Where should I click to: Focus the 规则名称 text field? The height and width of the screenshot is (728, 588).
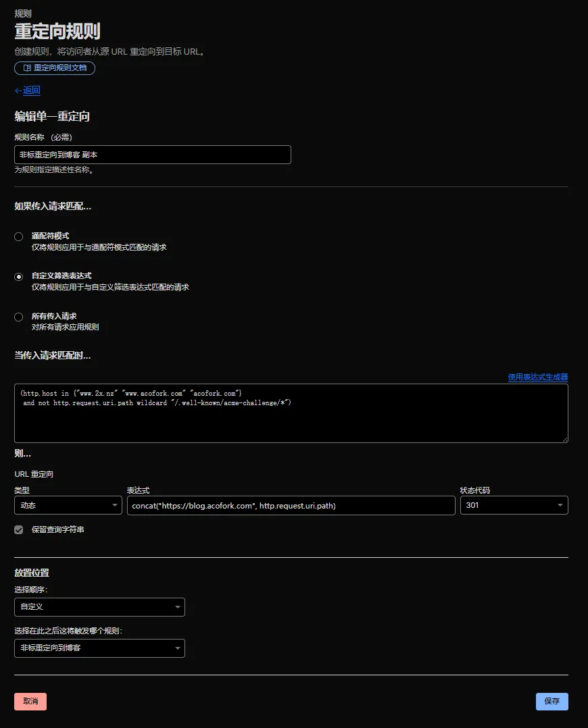[153, 155]
